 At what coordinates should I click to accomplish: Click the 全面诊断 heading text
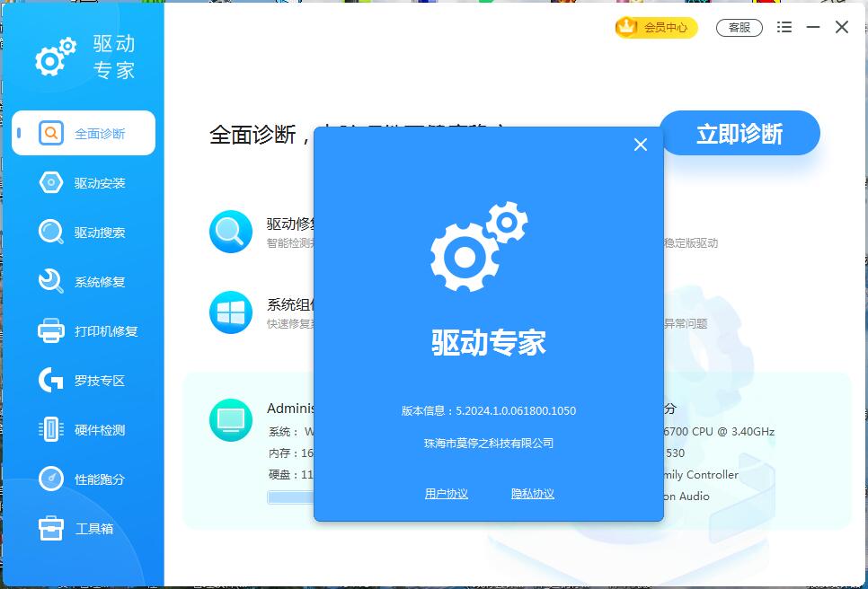tap(253, 135)
